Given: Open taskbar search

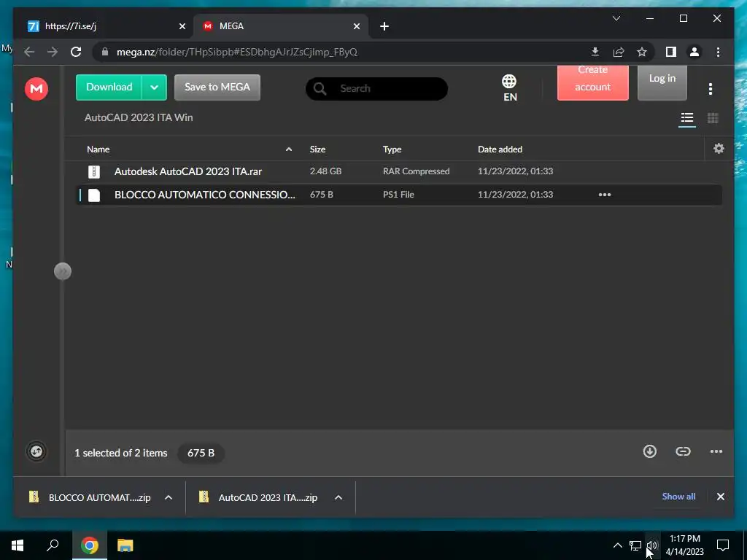Looking at the screenshot, I should click(53, 545).
